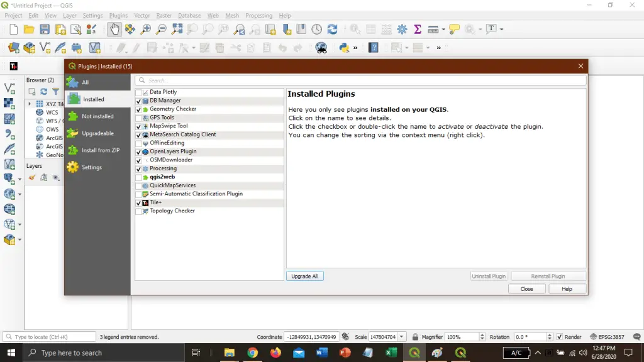Click the Upgrade All button
Screen dimensions: 644x362
(305, 277)
